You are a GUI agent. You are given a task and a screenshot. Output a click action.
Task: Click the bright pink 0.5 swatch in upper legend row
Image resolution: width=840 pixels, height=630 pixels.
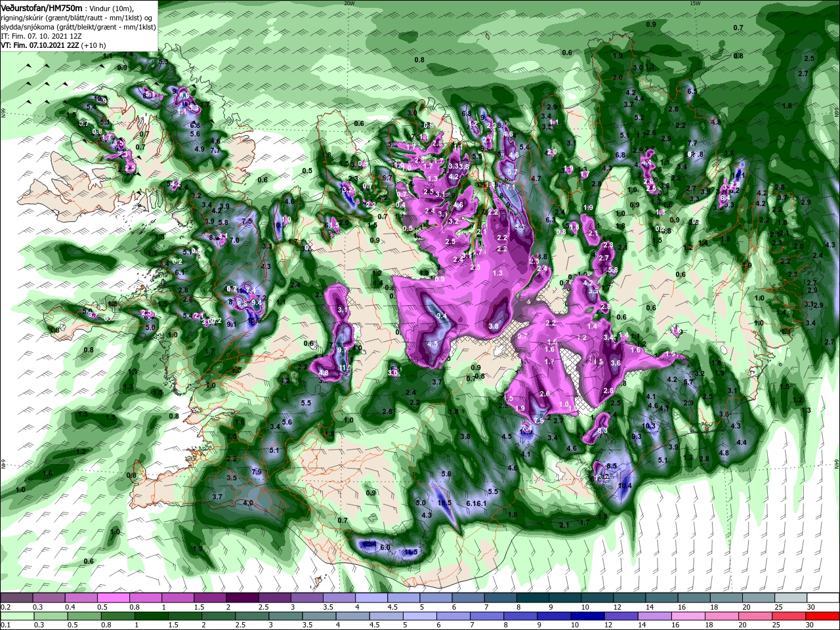(113, 597)
